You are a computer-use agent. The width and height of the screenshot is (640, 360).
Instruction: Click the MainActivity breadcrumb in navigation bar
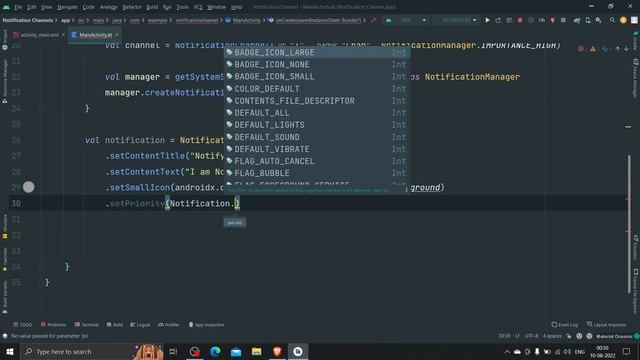coord(243,20)
